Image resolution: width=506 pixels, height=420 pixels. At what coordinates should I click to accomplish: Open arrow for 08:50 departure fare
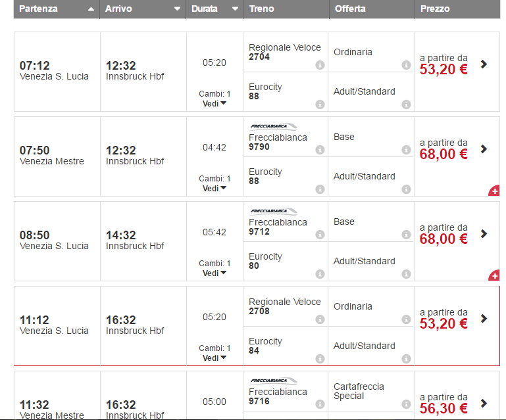[x=484, y=233]
